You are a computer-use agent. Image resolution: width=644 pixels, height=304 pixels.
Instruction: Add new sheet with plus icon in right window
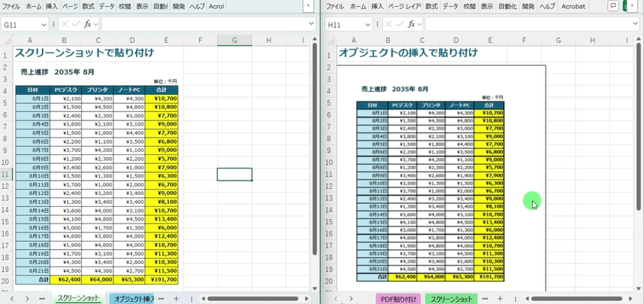click(500, 299)
